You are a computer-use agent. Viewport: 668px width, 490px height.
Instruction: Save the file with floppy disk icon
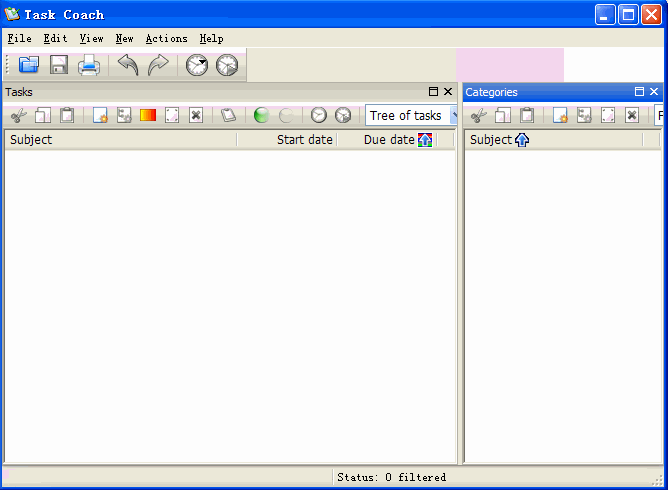[59, 65]
